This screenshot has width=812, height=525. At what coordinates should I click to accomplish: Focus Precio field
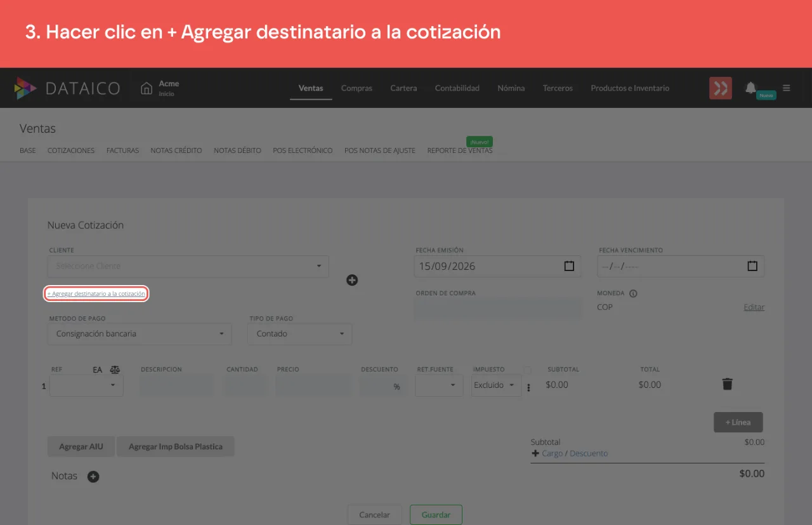313,385
